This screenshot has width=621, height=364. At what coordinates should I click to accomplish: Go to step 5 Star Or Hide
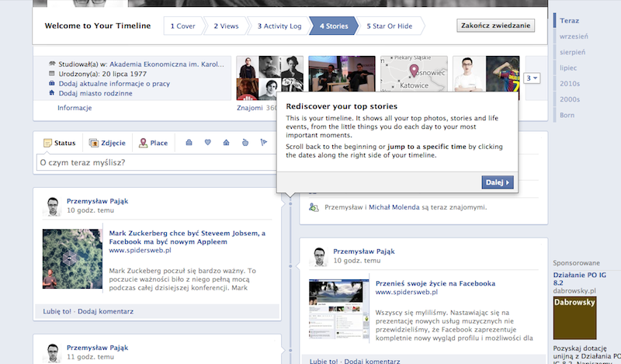point(390,26)
